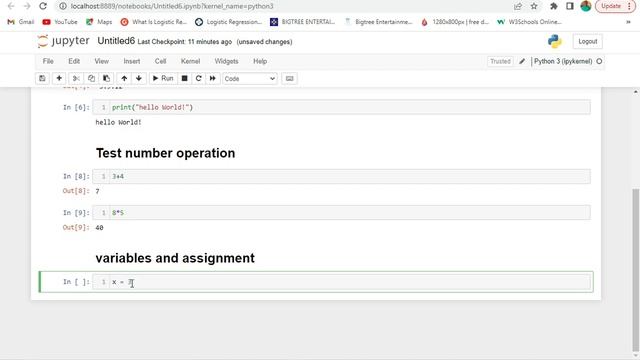Image resolution: width=640 pixels, height=360 pixels.
Task: Click the 3+4 code cell
Action: click(x=341, y=176)
